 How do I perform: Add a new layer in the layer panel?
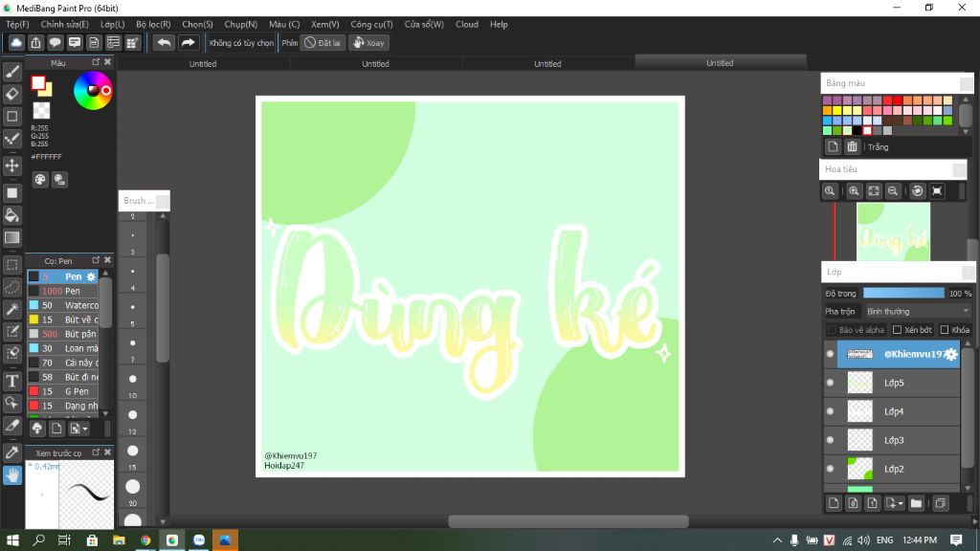pyautogui.click(x=834, y=503)
